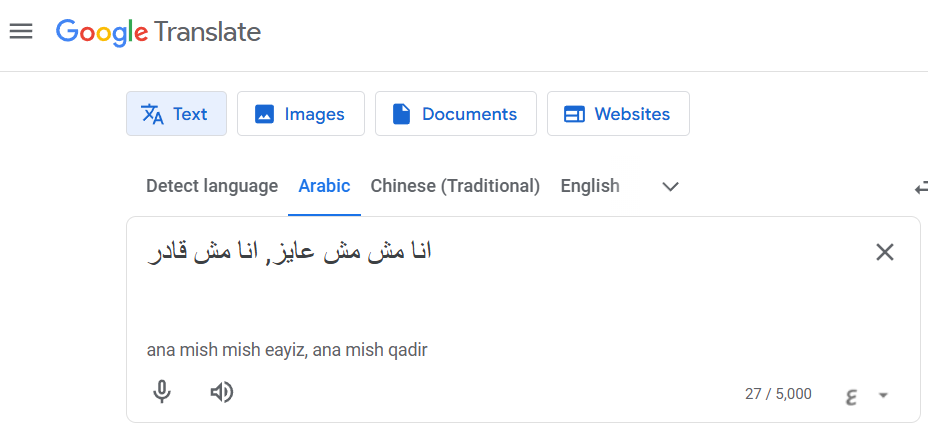Select the Detect language tab
Image resolution: width=928 pixels, height=448 pixels.
pos(212,186)
